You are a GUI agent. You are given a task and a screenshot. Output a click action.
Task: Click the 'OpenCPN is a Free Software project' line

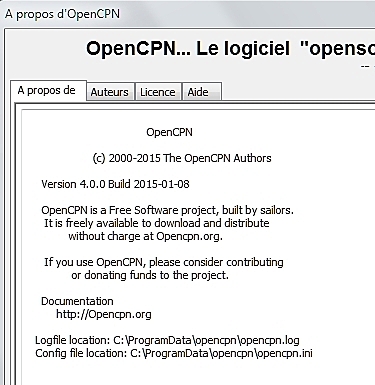click(x=167, y=210)
